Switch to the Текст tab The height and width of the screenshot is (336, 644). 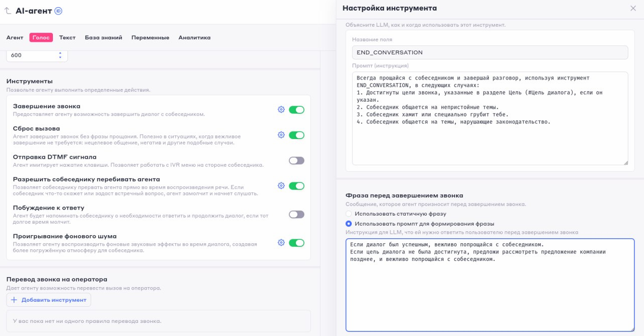point(68,37)
